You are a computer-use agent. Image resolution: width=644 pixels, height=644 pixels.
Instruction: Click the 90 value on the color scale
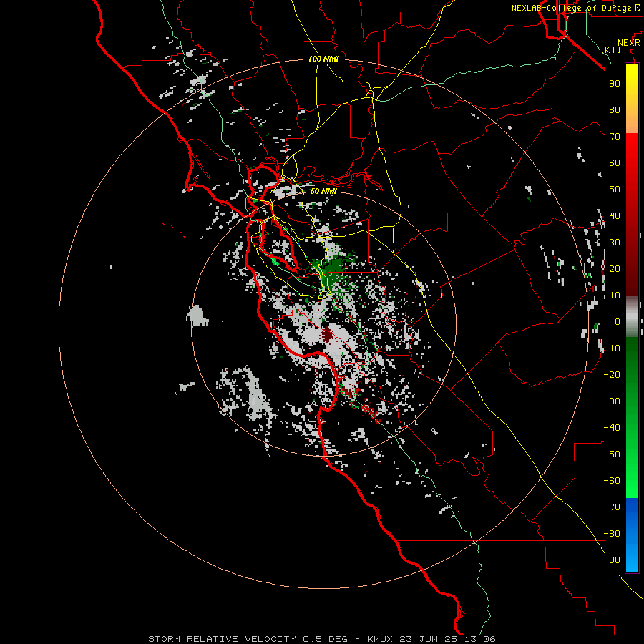coord(615,84)
